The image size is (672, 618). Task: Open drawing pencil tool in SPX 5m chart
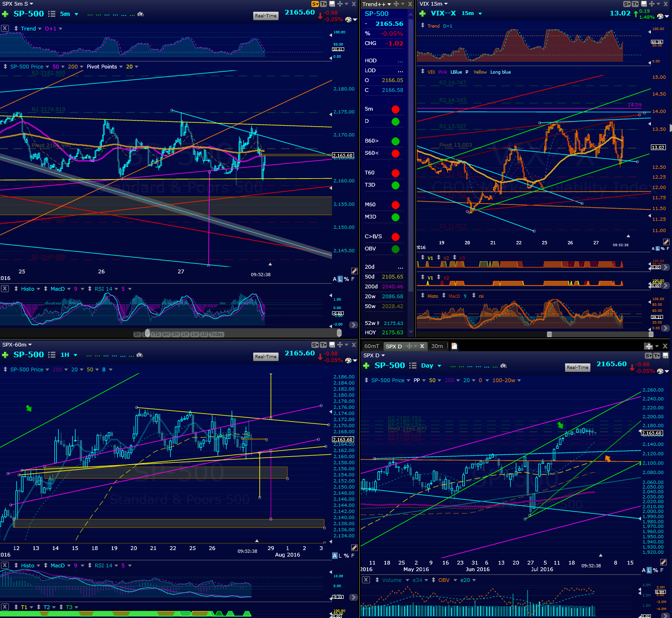pos(354,271)
